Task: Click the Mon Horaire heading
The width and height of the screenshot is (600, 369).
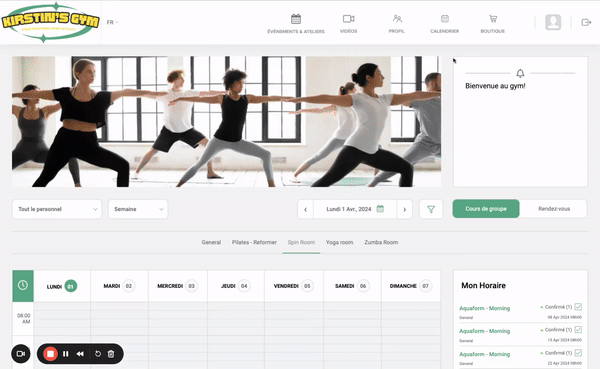Action: pyautogui.click(x=483, y=286)
